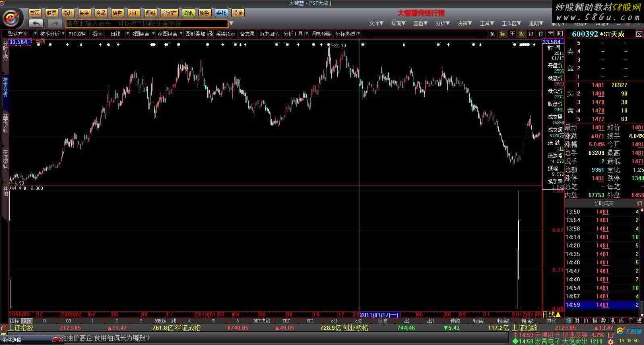The height and width of the screenshot is (345, 644).
Task: Open the 查看 menu
Action: pyautogui.click(x=421, y=23)
